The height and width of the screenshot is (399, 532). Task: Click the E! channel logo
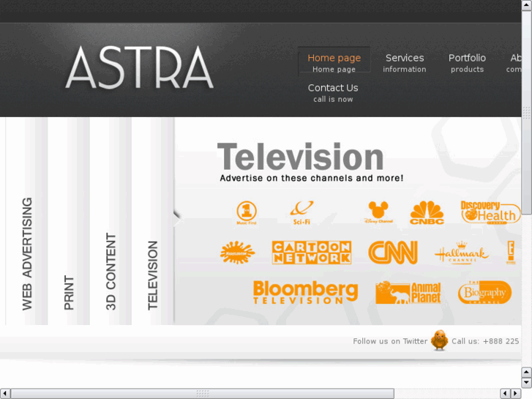click(x=511, y=253)
